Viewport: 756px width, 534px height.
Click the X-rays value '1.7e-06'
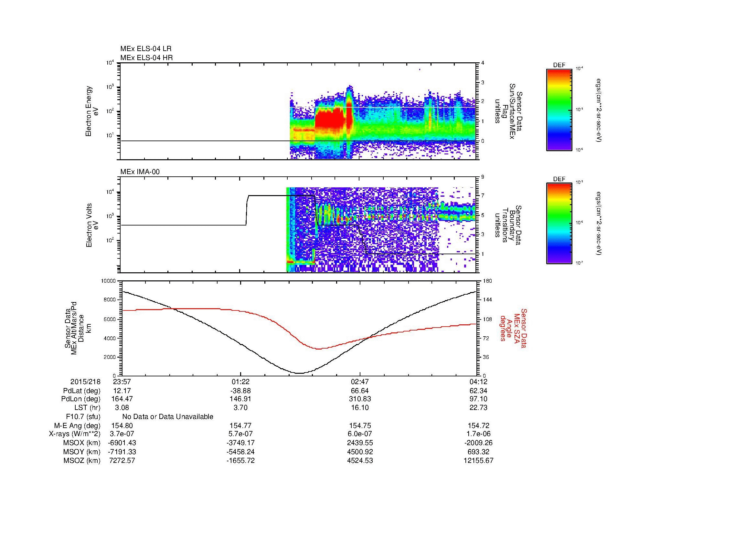[479, 434]
